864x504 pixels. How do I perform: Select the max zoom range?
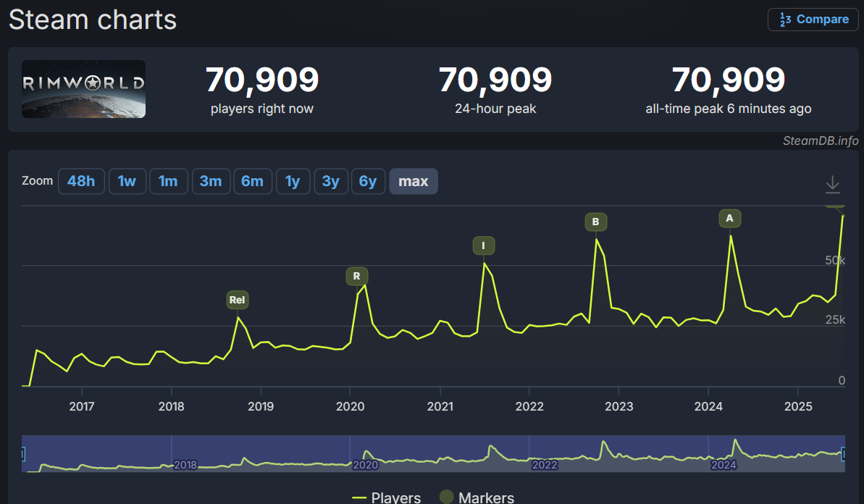414,181
